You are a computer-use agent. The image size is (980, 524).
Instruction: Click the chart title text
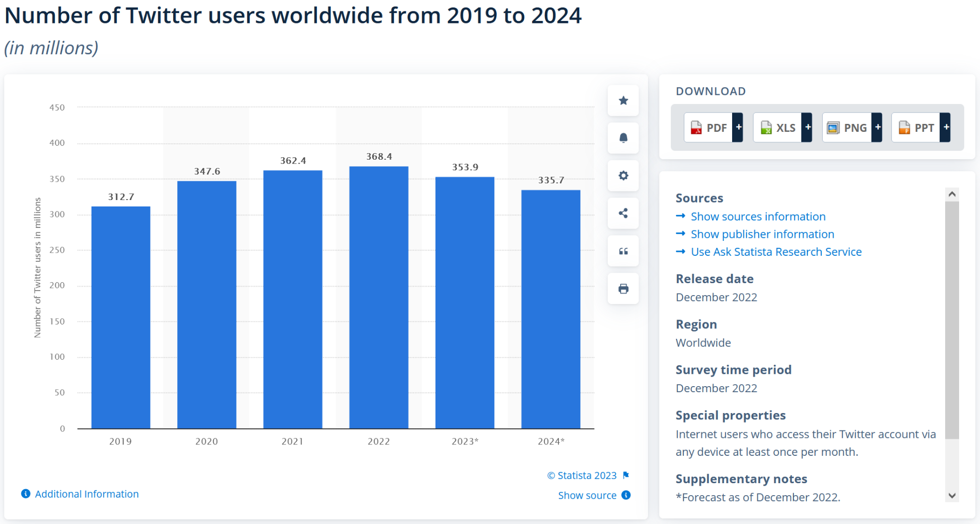click(293, 15)
